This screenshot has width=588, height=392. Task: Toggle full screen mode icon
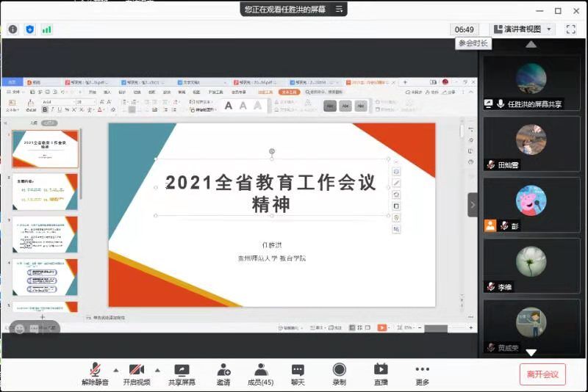571,29
